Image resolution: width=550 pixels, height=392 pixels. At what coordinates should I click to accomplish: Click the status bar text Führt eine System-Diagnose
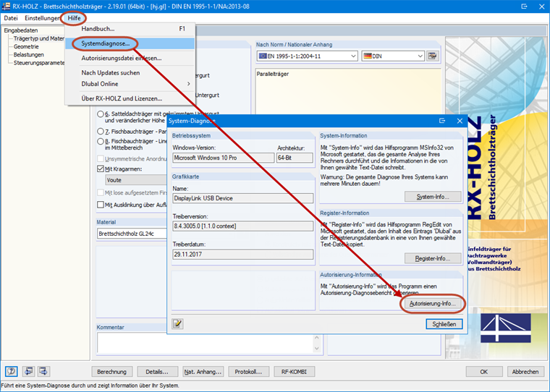pos(90,385)
